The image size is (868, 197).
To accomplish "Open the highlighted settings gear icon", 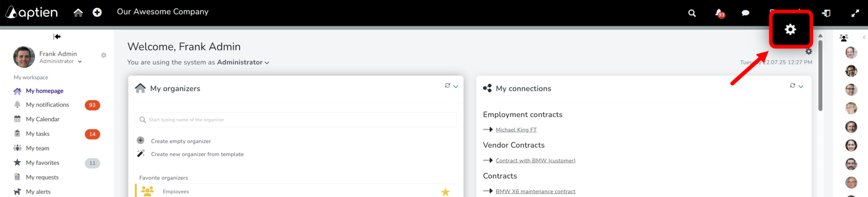I will click(x=790, y=29).
